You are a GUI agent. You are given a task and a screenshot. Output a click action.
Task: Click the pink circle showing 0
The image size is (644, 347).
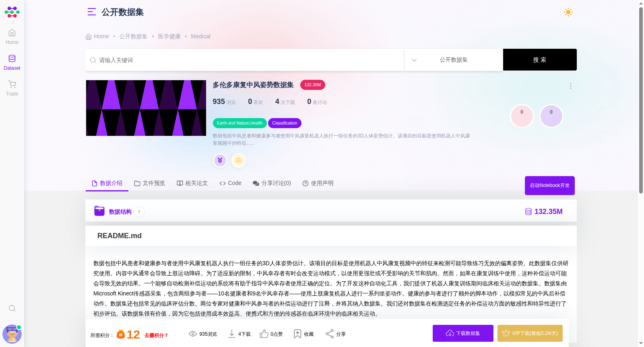tap(522, 116)
